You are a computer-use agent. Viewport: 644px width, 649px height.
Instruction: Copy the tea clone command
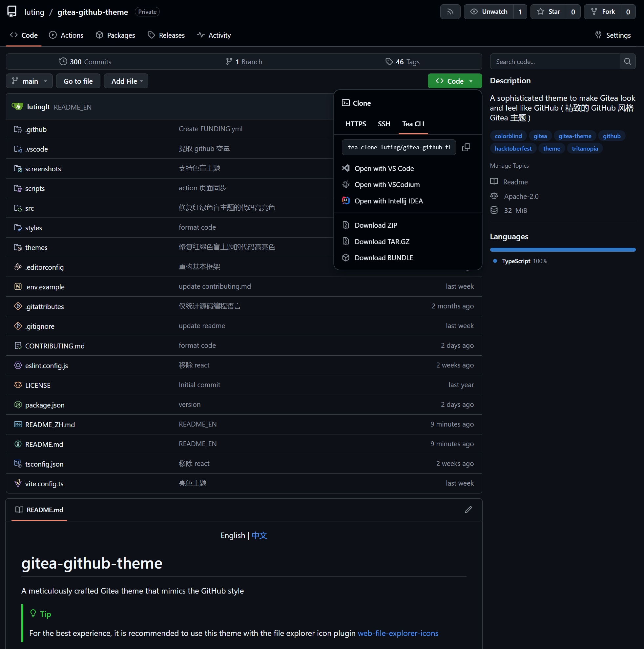click(466, 147)
